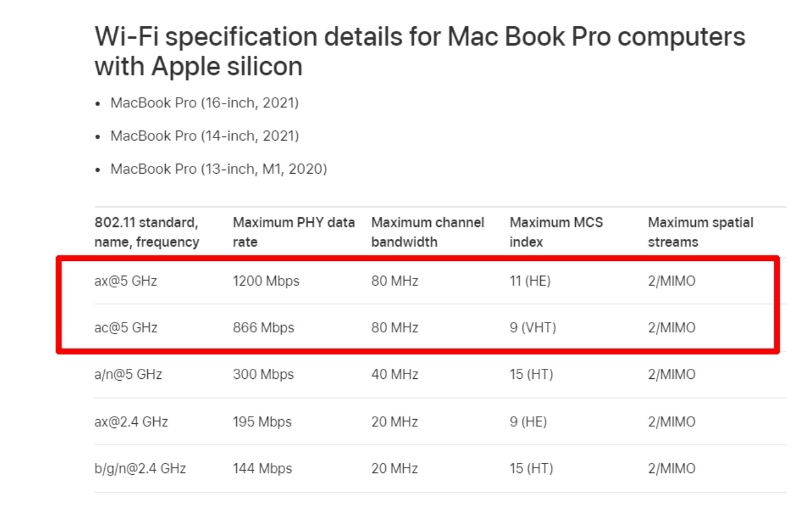The width and height of the screenshot is (812, 513).
Task: Click the Maximum spatial streams header
Action: tap(701, 232)
